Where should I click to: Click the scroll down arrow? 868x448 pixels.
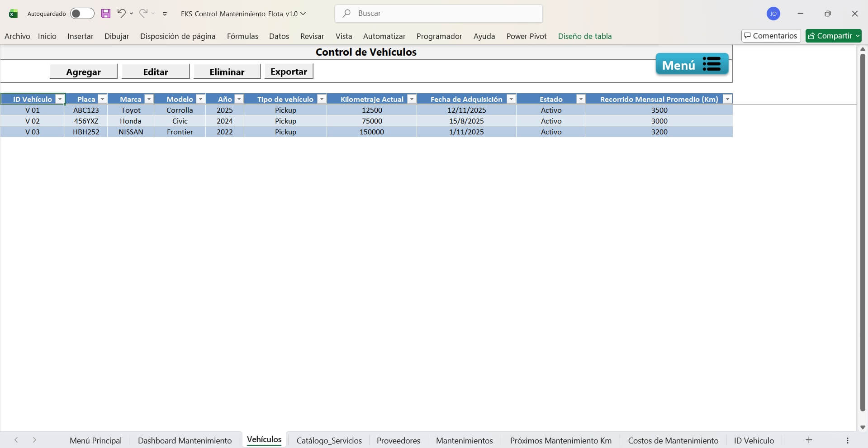[x=863, y=427]
